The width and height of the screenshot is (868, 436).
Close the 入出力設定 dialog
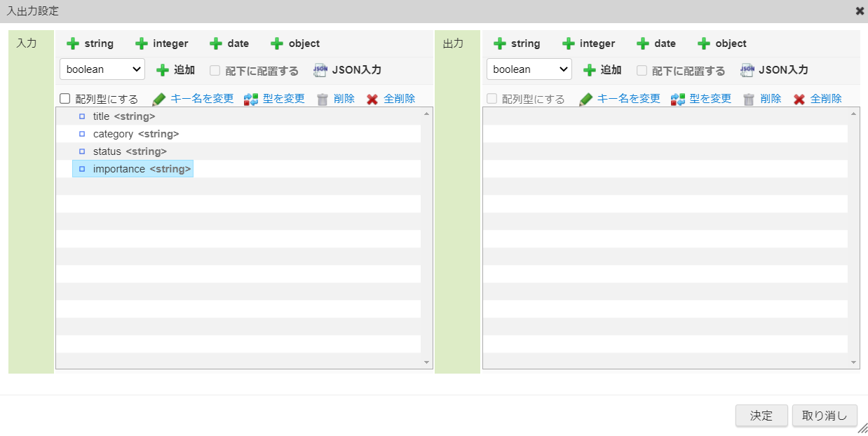pos(860,11)
